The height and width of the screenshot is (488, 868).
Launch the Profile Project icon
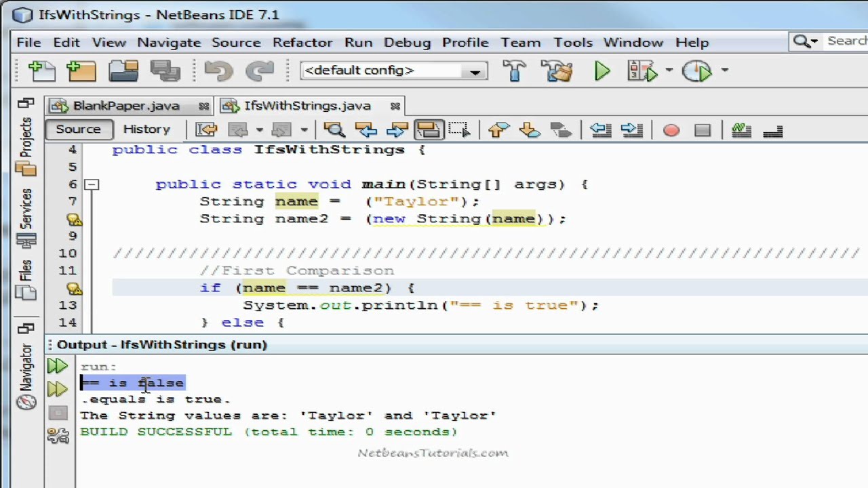[x=696, y=70]
